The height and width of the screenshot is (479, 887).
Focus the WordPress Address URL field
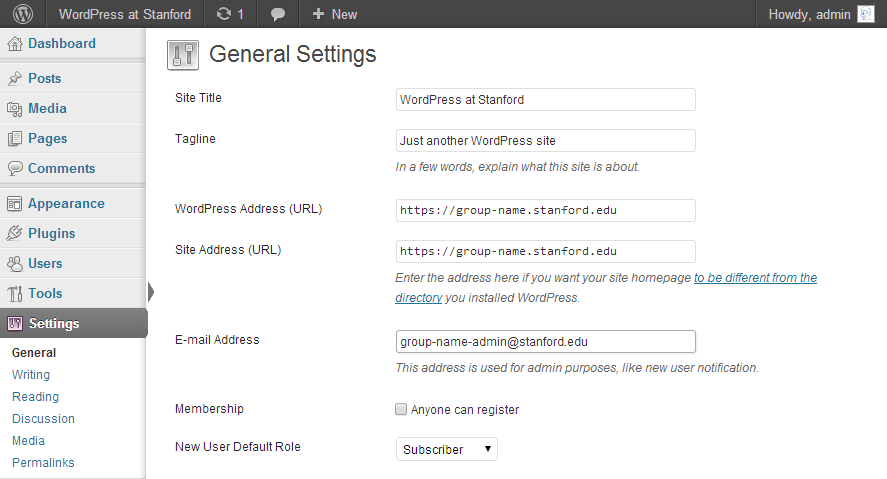click(545, 210)
